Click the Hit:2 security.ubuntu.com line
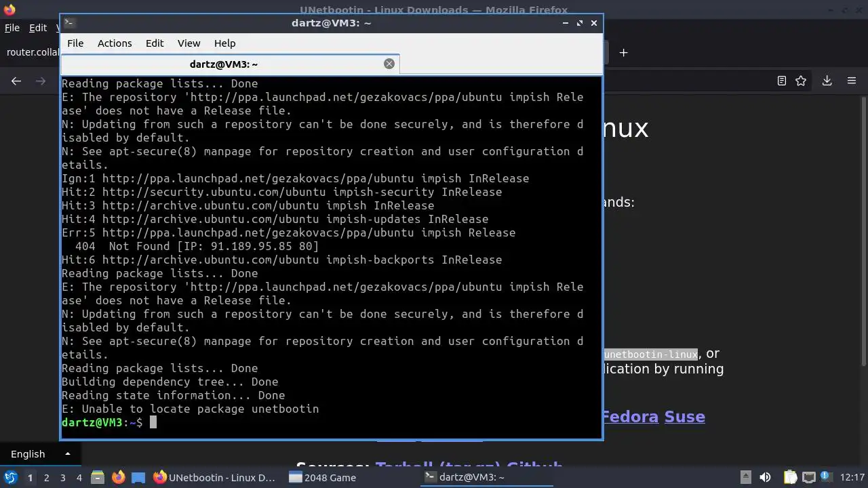Viewport: 868px width, 488px height. click(281, 192)
